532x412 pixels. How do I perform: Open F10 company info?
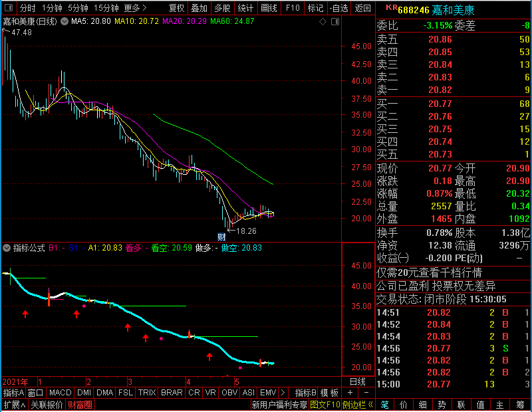293,8
